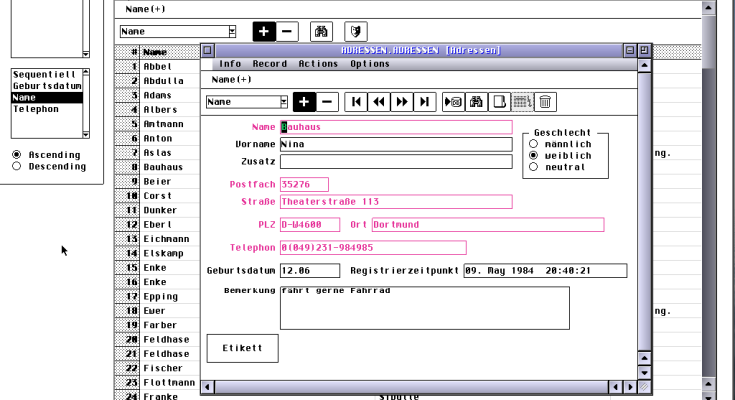This screenshot has height=400, width=735.
Task: Open the Record menu
Action: click(x=269, y=64)
